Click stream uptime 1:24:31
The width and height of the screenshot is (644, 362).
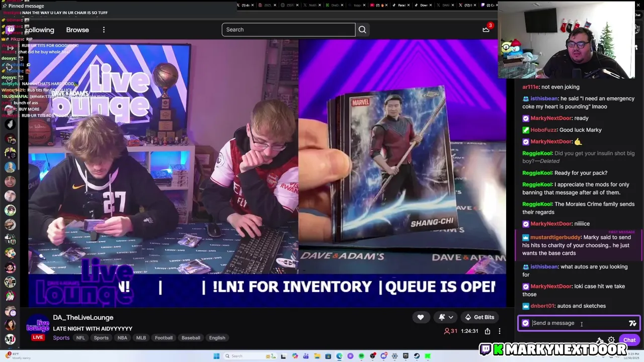(x=469, y=331)
